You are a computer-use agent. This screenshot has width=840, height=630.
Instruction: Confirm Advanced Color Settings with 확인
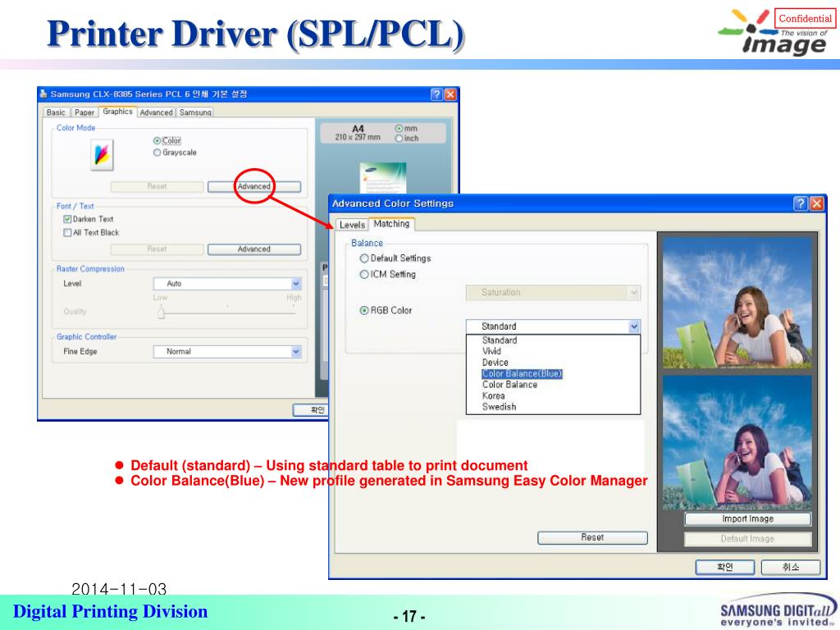(725, 568)
